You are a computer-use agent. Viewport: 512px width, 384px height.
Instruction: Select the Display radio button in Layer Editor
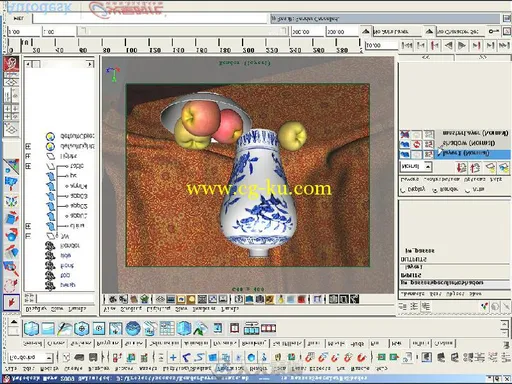(403, 190)
